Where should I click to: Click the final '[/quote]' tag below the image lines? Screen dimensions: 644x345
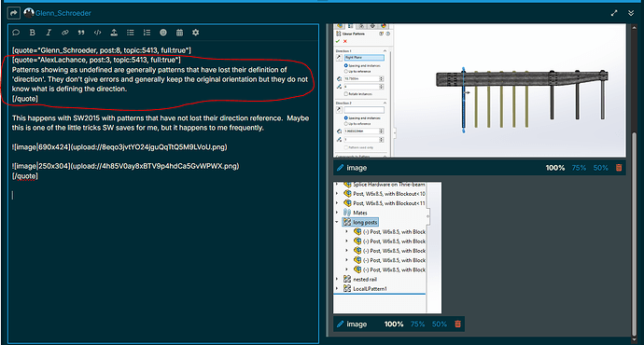coord(24,176)
